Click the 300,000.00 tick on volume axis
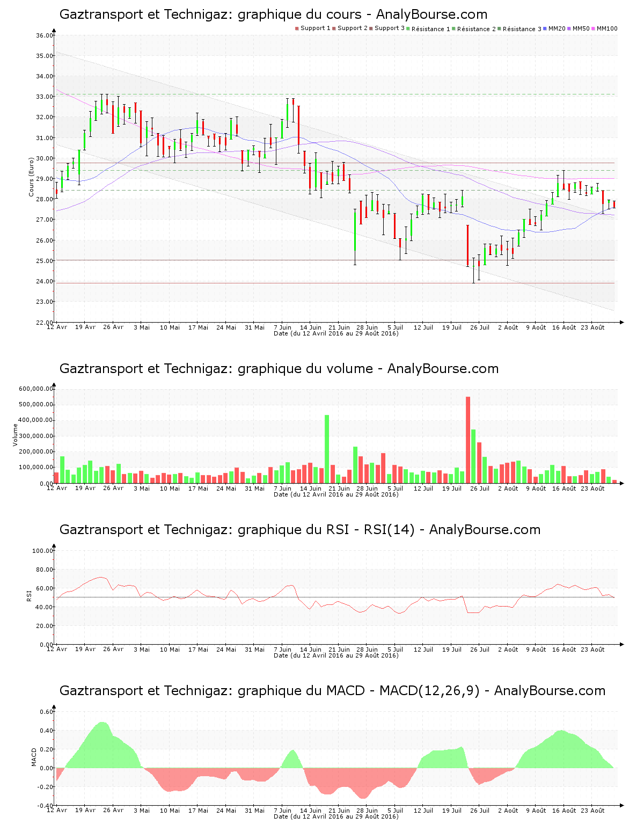The image size is (644, 832). [35, 436]
